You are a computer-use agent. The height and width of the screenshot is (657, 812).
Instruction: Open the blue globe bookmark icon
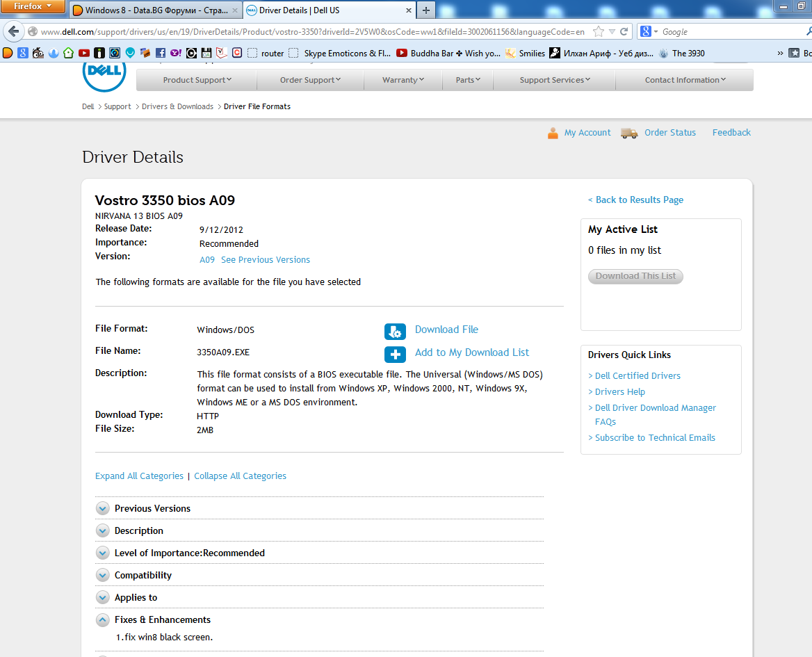pos(54,53)
